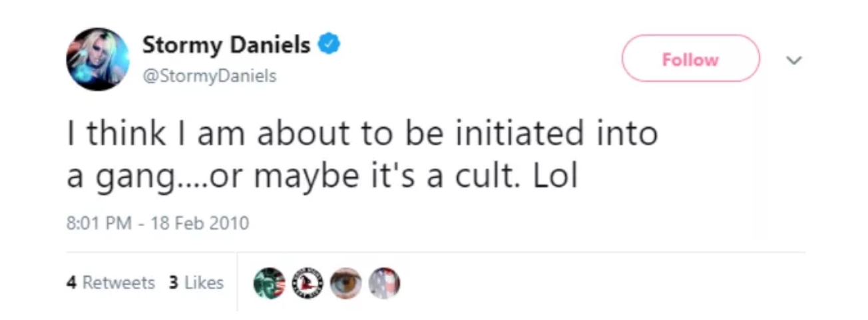View the 4 Retweets list
This screenshot has height=320, width=868.
coord(110,283)
